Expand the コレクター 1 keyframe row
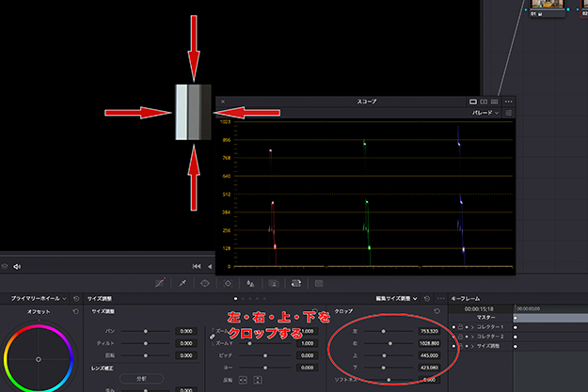The image size is (588, 392). click(x=471, y=326)
